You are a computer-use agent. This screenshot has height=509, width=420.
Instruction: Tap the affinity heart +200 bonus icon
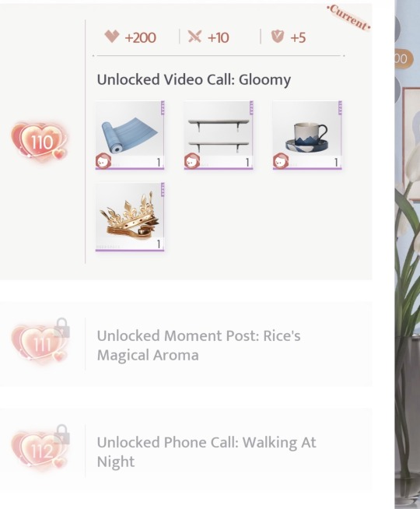pyautogui.click(x=112, y=37)
